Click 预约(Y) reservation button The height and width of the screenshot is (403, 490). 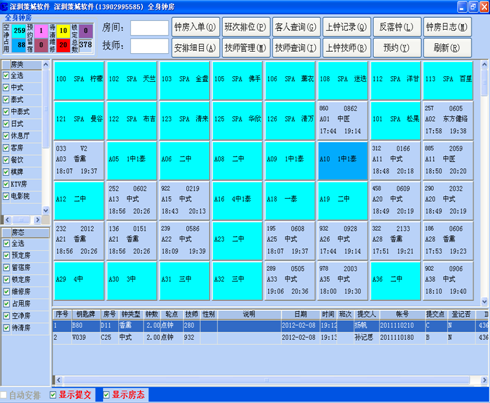[x=397, y=48]
